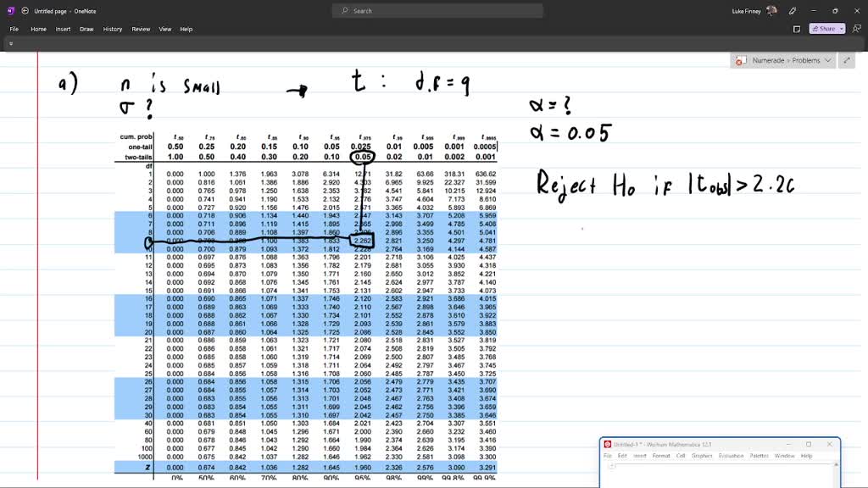Image resolution: width=868 pixels, height=488 pixels.
Task: Click the table value 318.31
Action: 454,174
